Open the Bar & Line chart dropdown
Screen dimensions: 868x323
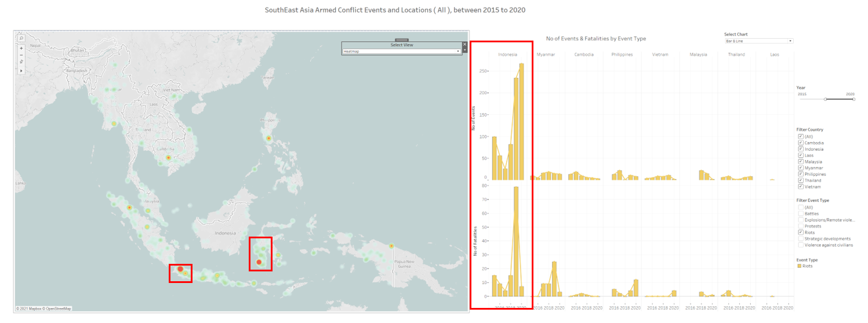790,41
